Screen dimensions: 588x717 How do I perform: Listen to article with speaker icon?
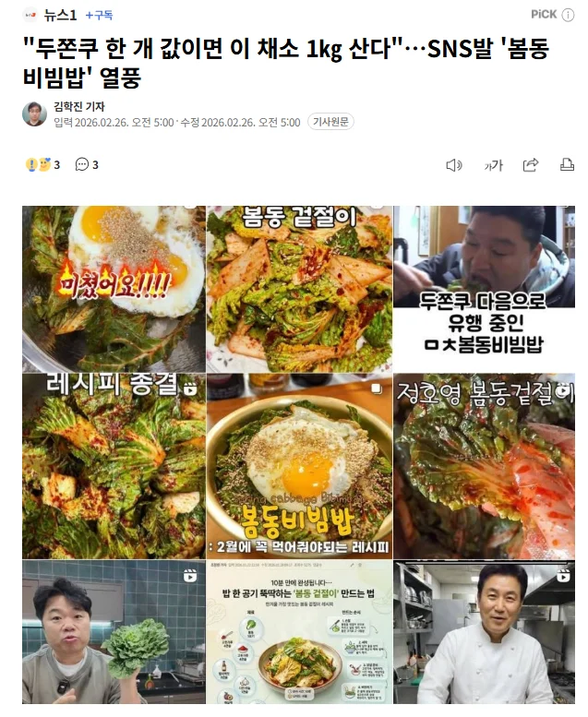454,165
